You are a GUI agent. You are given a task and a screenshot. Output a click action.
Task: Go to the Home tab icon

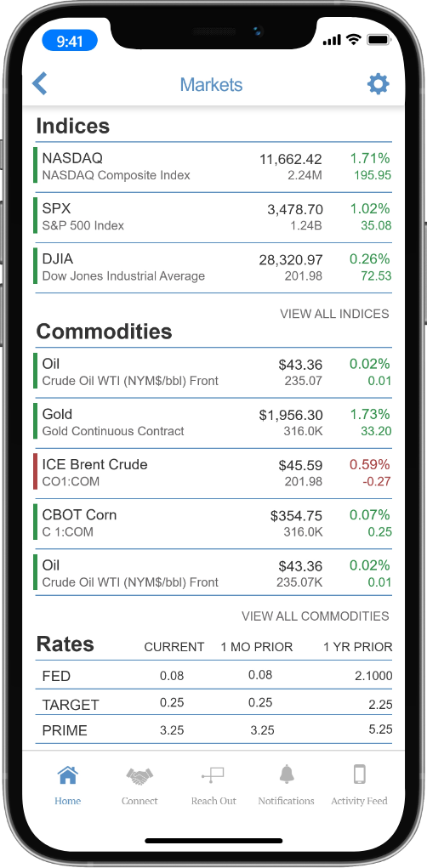[67, 775]
